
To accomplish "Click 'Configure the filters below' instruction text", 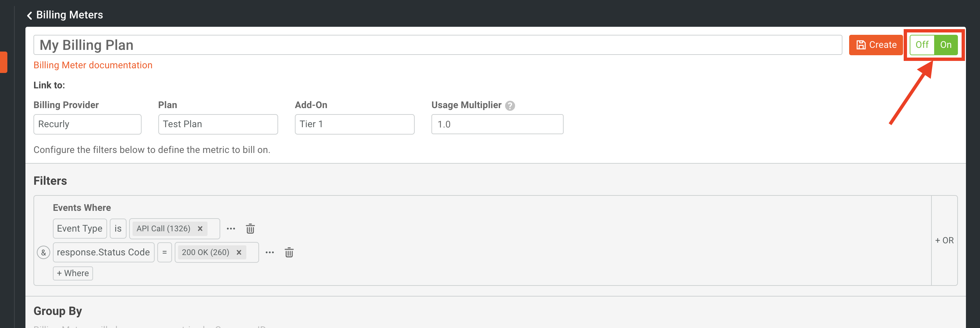I will 152,150.
